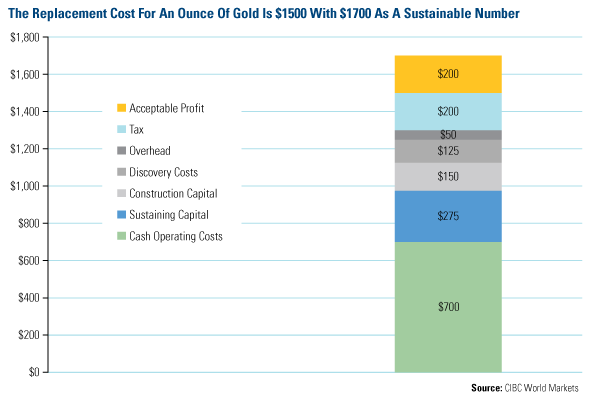Viewport: 600px width, 400px height.
Task: Click the Discovery Costs legend swatch
Action: click(121, 172)
